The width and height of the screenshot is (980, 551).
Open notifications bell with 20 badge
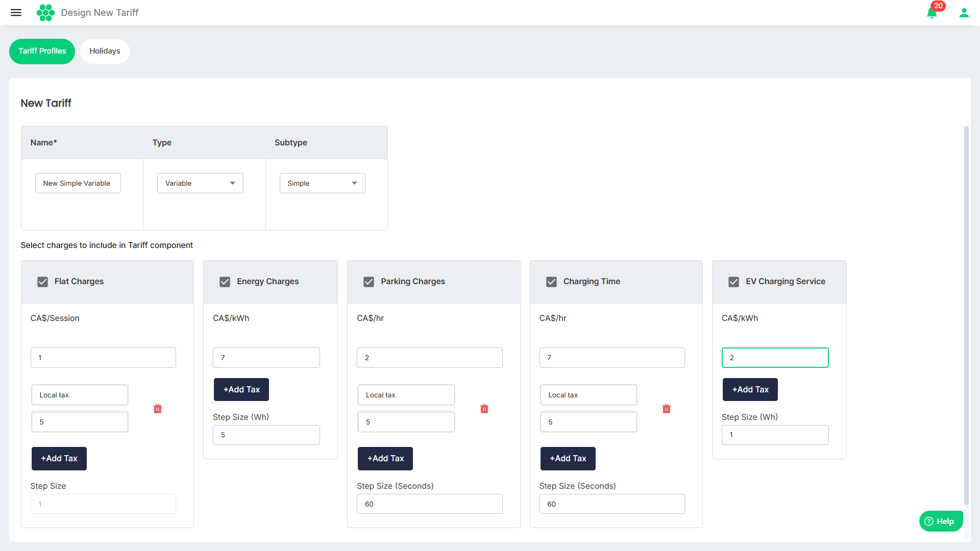click(932, 13)
